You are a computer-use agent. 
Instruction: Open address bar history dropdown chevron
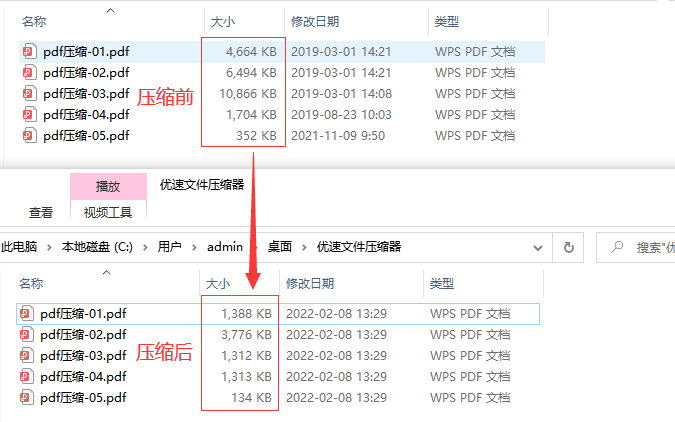click(538, 248)
